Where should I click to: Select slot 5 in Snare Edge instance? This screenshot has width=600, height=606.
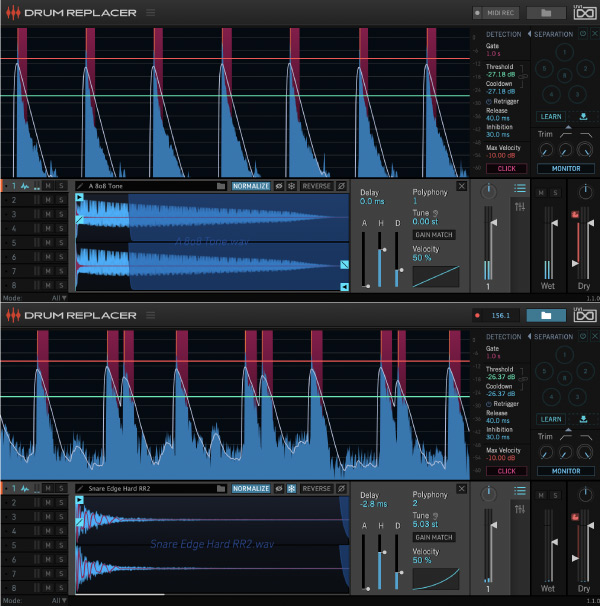point(14,545)
